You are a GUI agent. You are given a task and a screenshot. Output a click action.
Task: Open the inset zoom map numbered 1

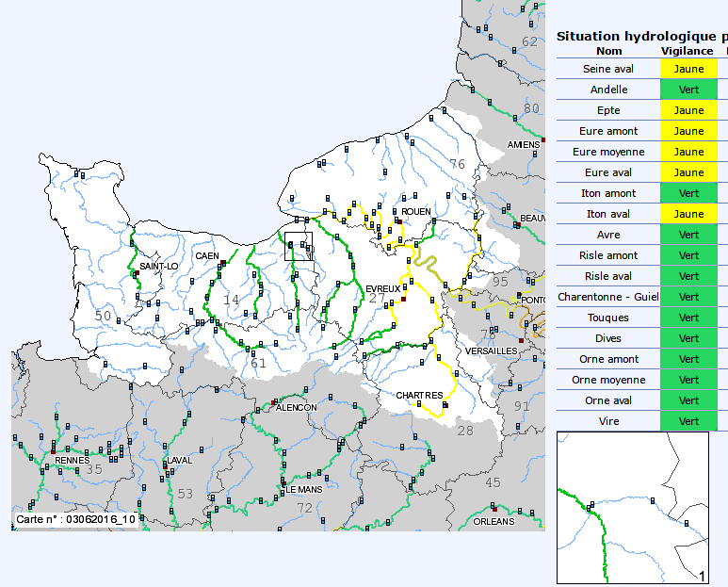[632, 508]
